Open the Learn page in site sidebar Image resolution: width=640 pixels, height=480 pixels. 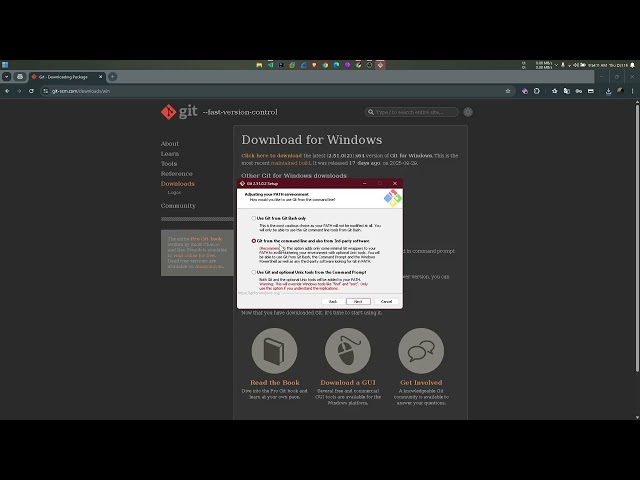[x=170, y=154]
